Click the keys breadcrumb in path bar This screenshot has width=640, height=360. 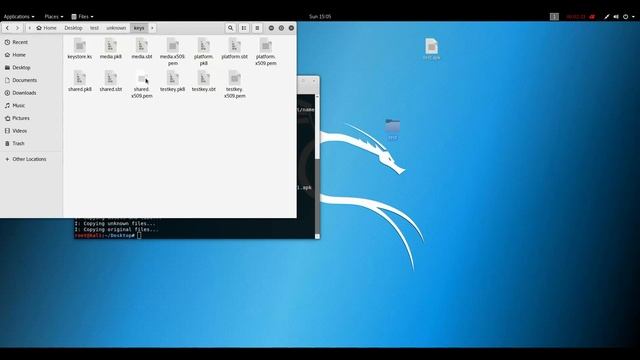[139, 28]
